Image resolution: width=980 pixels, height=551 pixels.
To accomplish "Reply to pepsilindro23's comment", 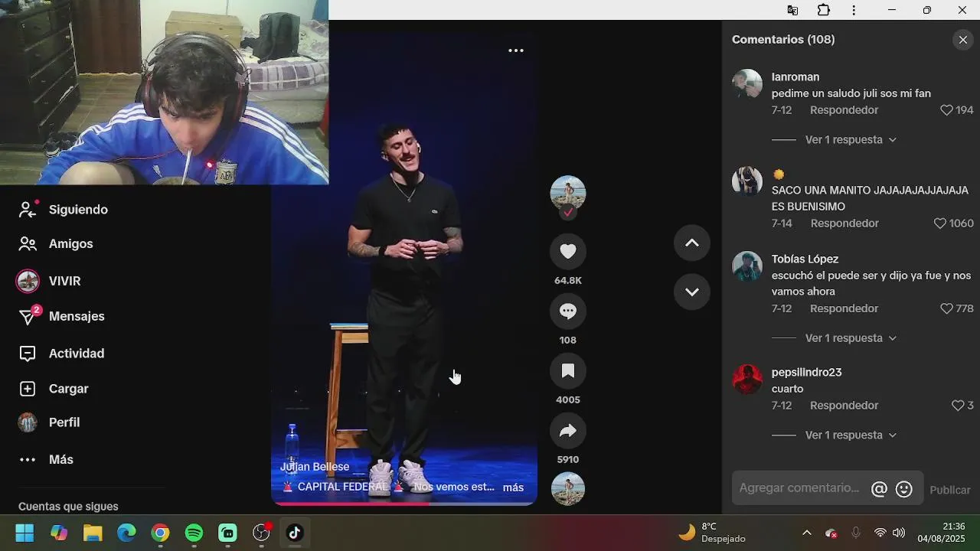I will click(x=844, y=406).
